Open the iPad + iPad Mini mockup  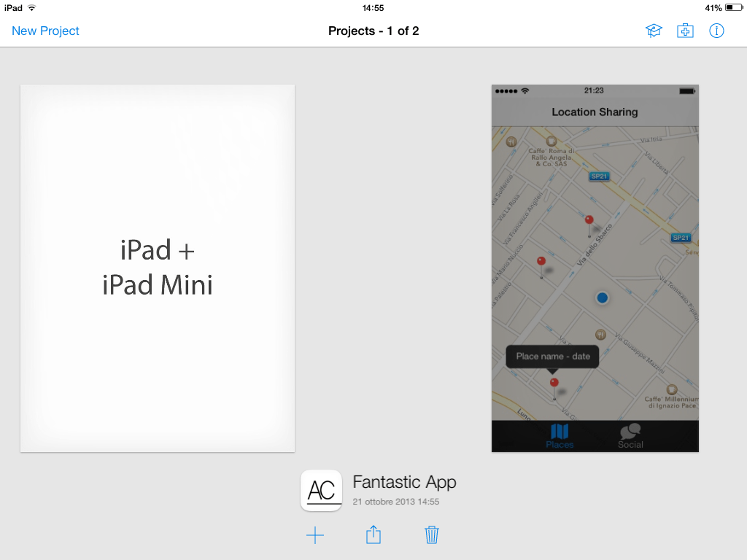point(157,268)
